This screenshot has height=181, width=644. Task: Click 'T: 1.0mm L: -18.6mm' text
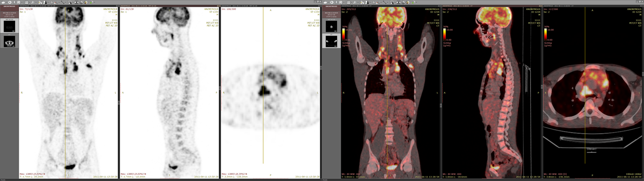455,177
